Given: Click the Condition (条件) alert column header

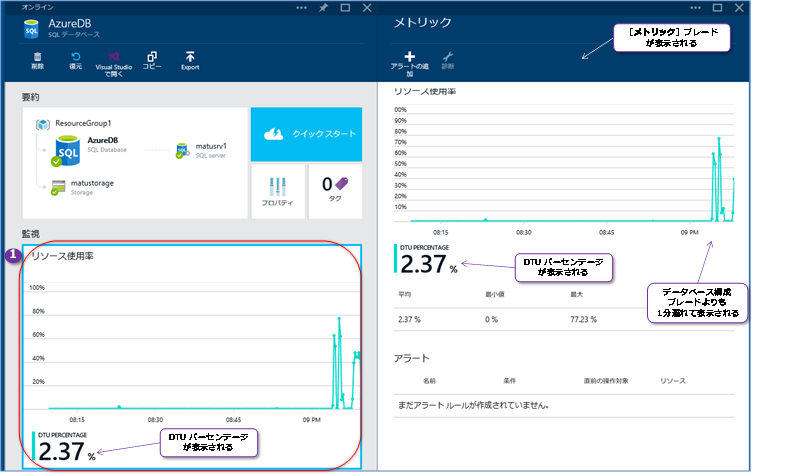Looking at the screenshot, I should [x=510, y=381].
